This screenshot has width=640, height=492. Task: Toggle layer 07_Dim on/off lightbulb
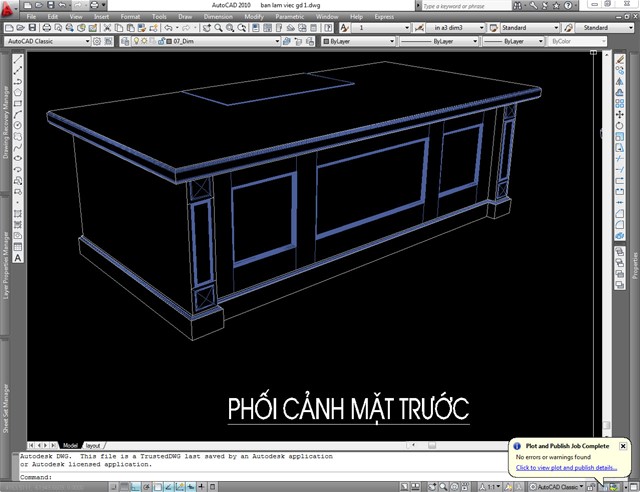click(x=136, y=41)
